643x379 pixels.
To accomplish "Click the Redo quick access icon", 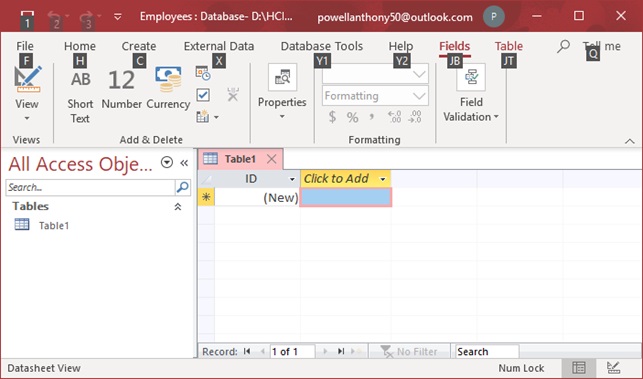I will point(86,18).
